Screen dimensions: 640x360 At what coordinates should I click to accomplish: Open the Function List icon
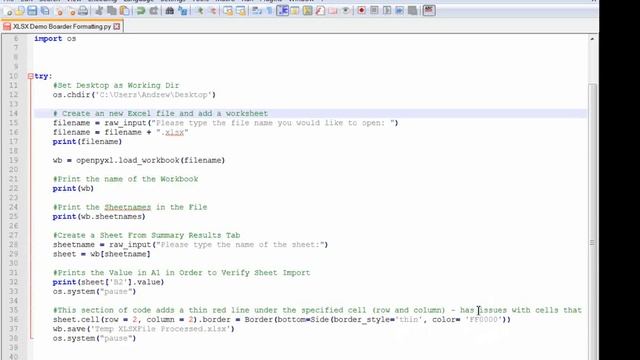320,11
